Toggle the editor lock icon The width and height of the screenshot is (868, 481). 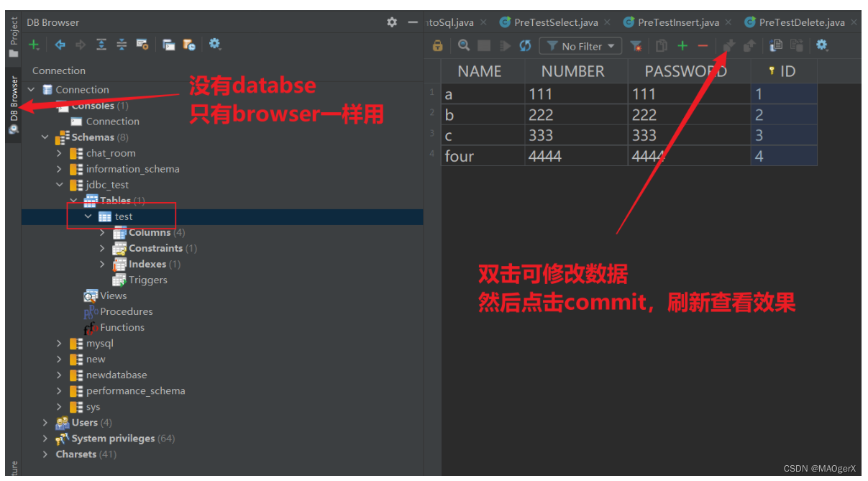tap(438, 46)
